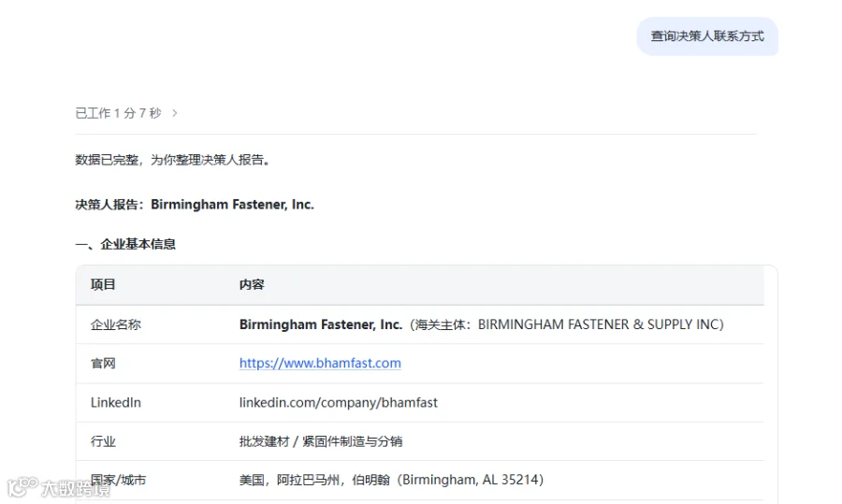This screenshot has width=842, height=504.
Task: Click the '项目' column header
Action: 103,284
